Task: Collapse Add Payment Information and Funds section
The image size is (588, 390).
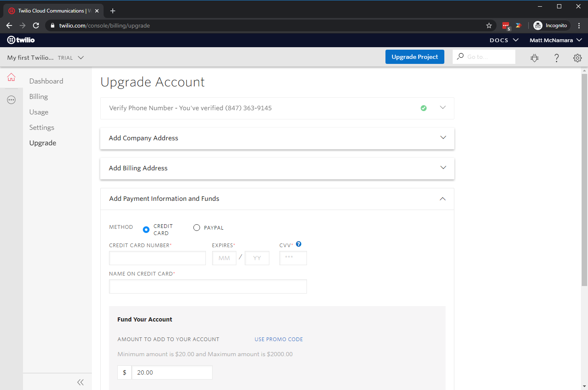Action: tap(277, 199)
